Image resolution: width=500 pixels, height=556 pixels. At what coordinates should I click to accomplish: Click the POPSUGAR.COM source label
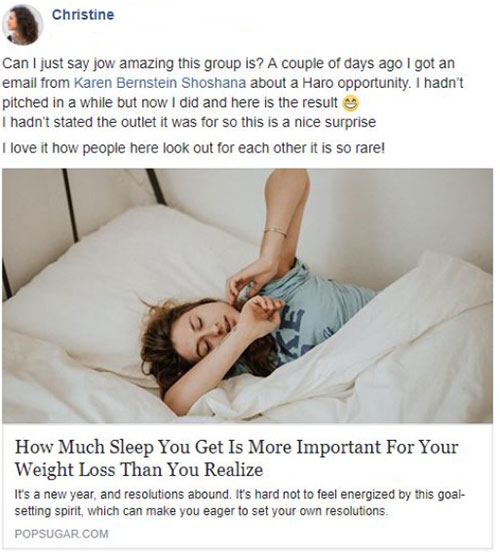click(x=62, y=534)
